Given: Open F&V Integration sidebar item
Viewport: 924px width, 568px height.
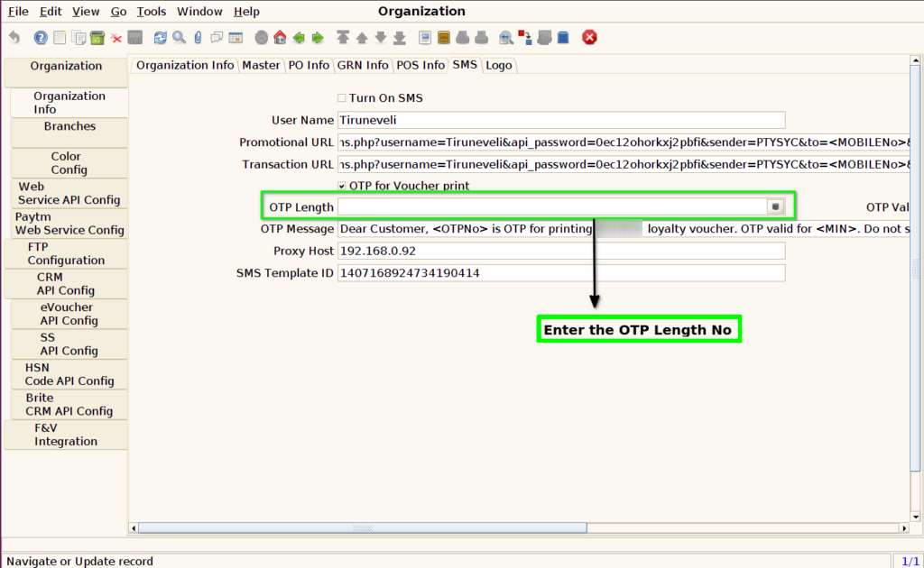Looking at the screenshot, I should coord(66,435).
